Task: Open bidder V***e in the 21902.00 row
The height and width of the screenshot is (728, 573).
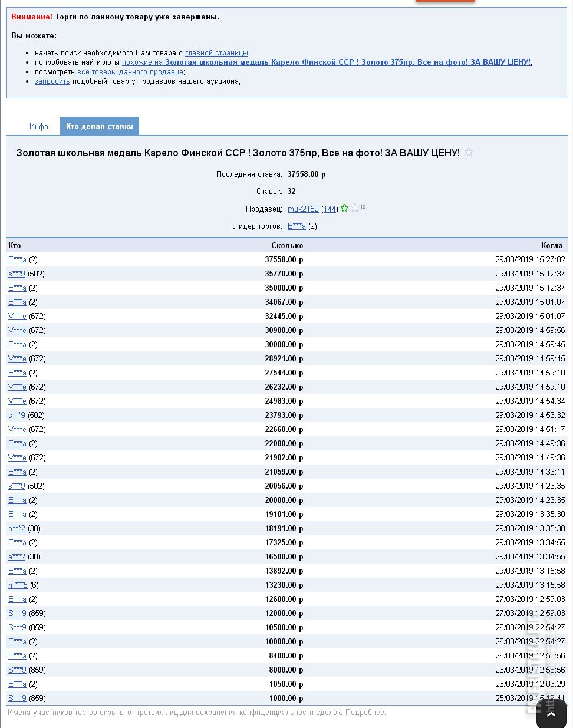Action: click(x=17, y=458)
